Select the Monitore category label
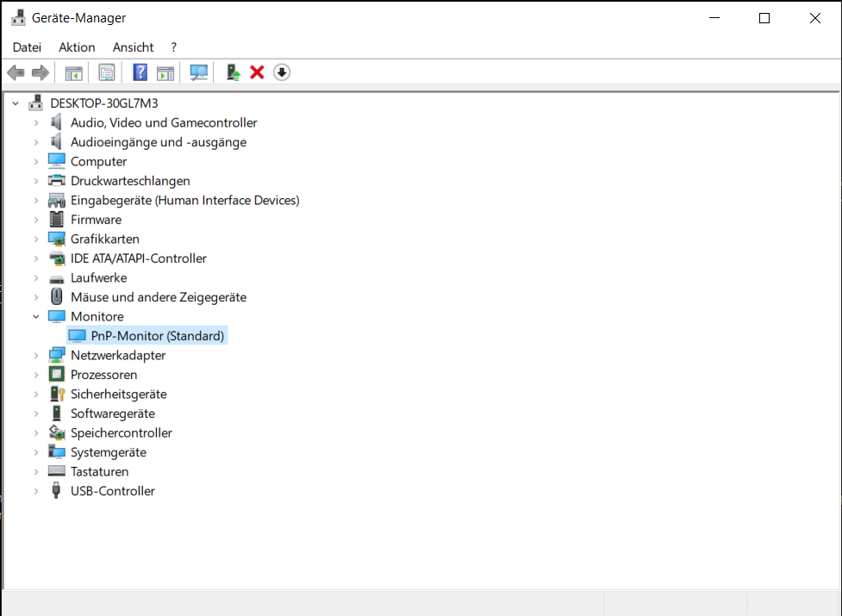Image resolution: width=842 pixels, height=616 pixels. tap(97, 316)
